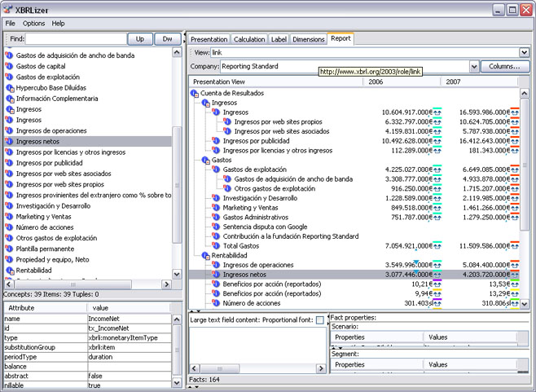Click icon of Número de acciones tree row
Screen dimensions: 536x392
216,303
